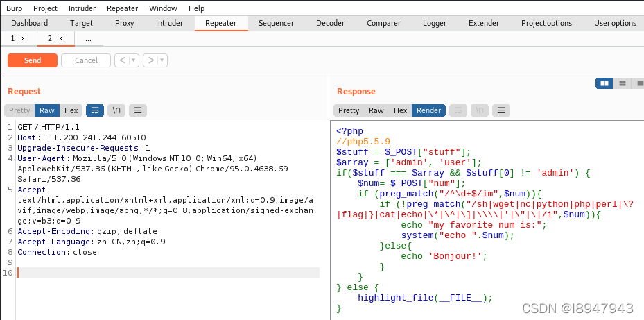Click empty line 10 in request editor
Viewport: 644px width, 320px height.
click(x=168, y=272)
